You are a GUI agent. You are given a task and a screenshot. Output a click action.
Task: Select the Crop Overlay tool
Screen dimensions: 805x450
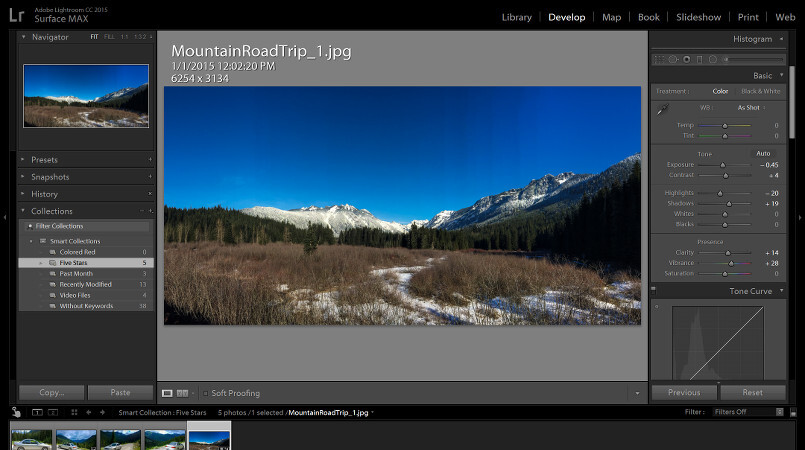pos(659,60)
